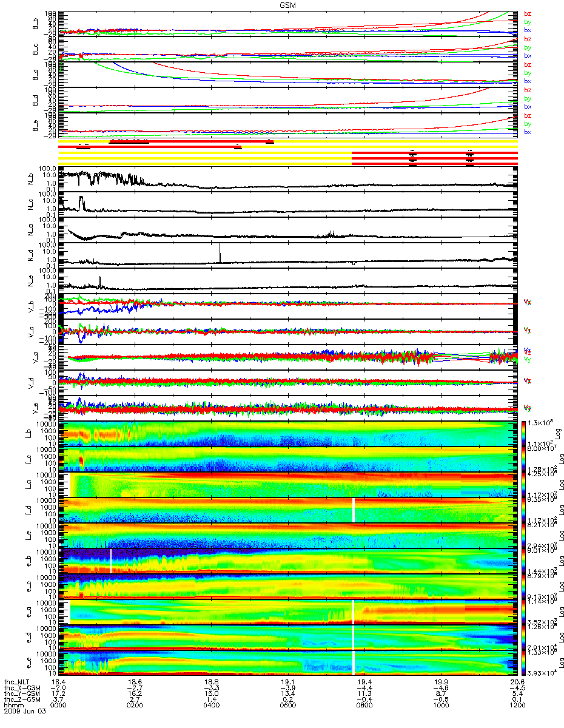
Task: Click bx legend of B_e panel
Action: coord(528,132)
